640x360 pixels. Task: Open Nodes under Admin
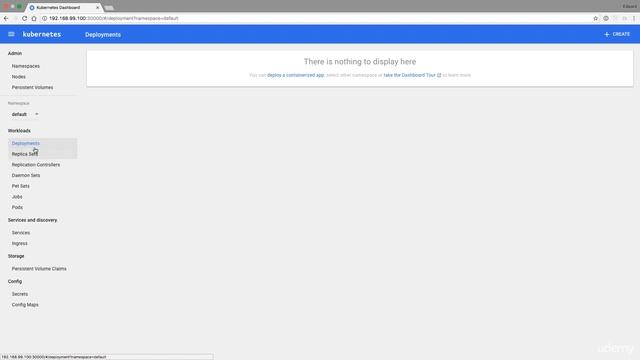pyautogui.click(x=18, y=77)
